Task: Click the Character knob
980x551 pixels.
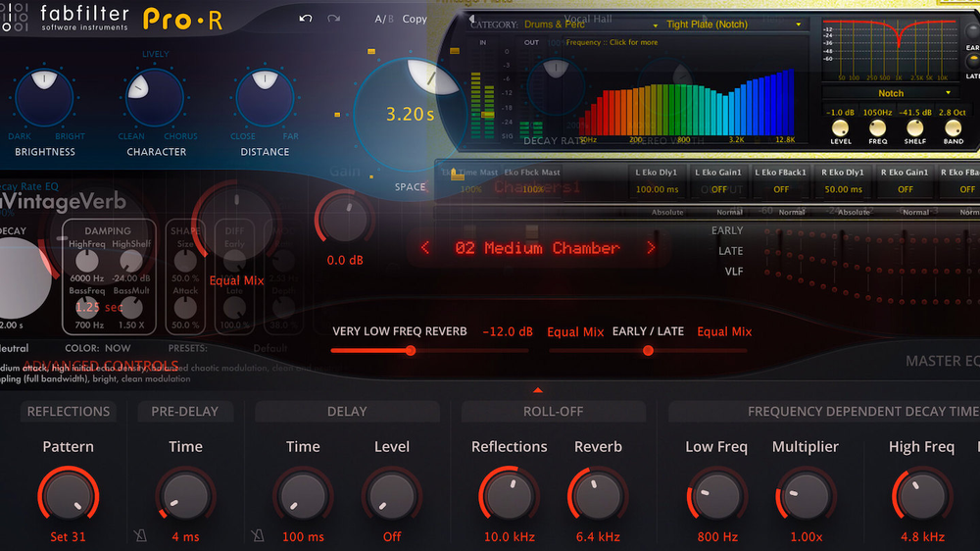Action: pyautogui.click(x=155, y=98)
